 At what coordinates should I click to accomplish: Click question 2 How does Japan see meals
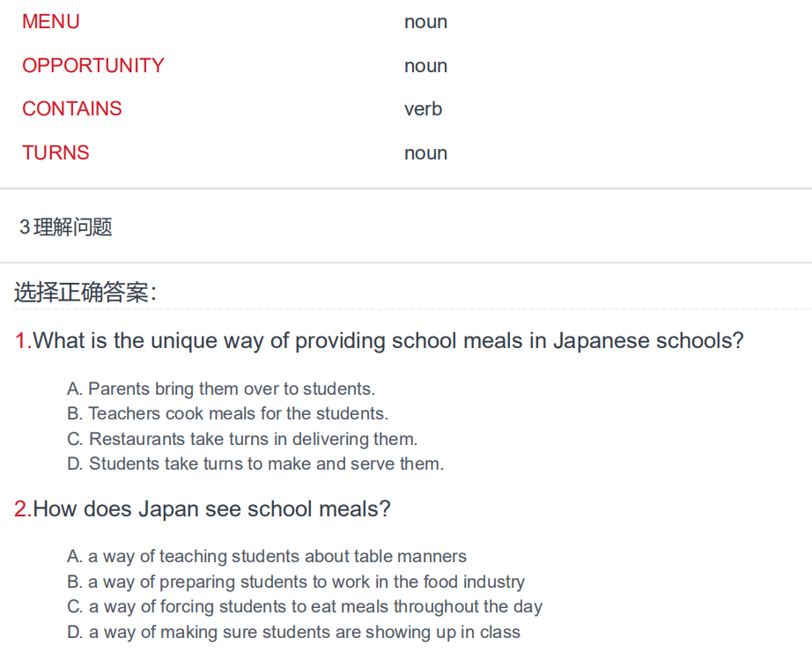(203, 509)
